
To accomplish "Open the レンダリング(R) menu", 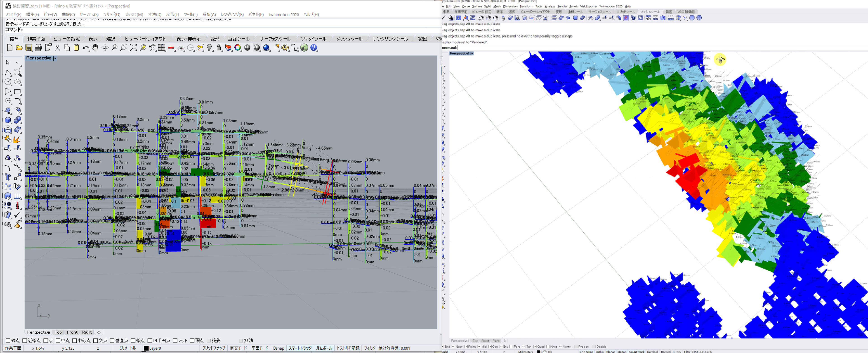I will 232,14.
